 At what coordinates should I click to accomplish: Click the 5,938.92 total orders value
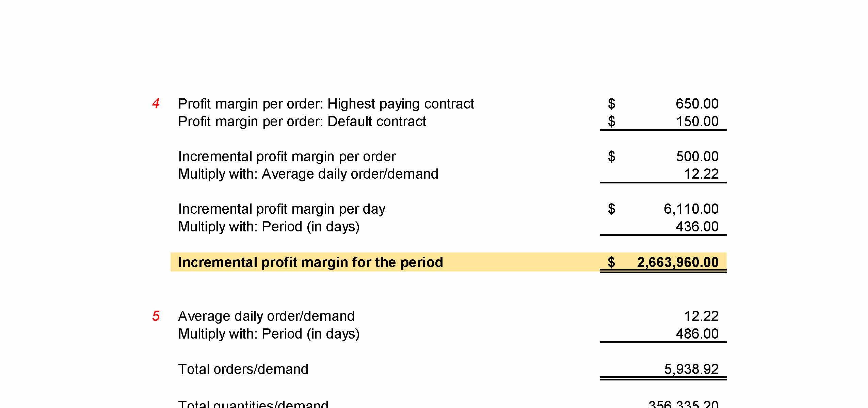click(x=691, y=369)
